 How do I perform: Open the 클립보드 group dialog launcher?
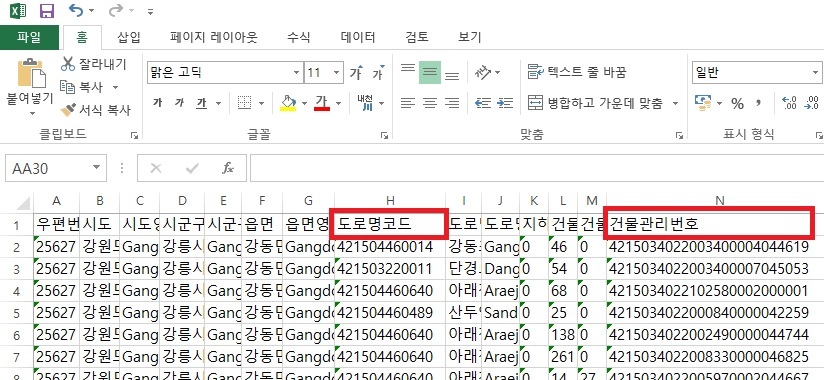[135, 136]
